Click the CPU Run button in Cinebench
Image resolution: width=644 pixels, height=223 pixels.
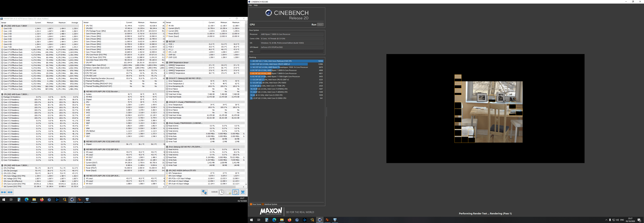tap(320, 24)
